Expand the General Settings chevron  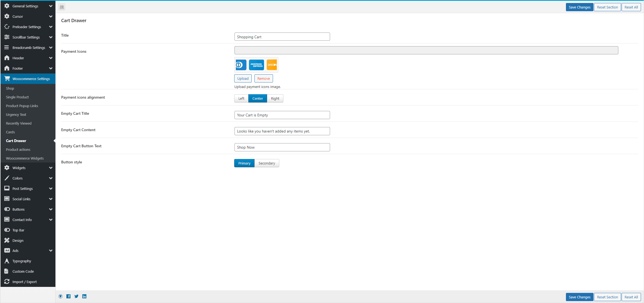[51, 6]
